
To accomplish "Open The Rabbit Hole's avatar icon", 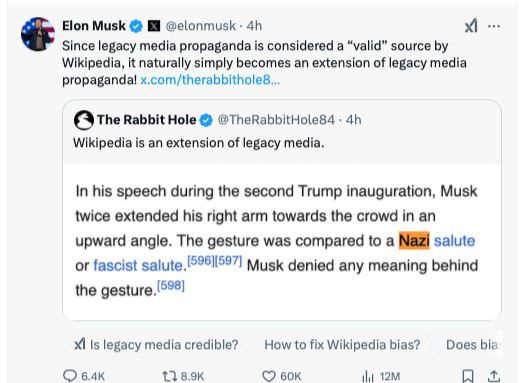I will (x=84, y=120).
